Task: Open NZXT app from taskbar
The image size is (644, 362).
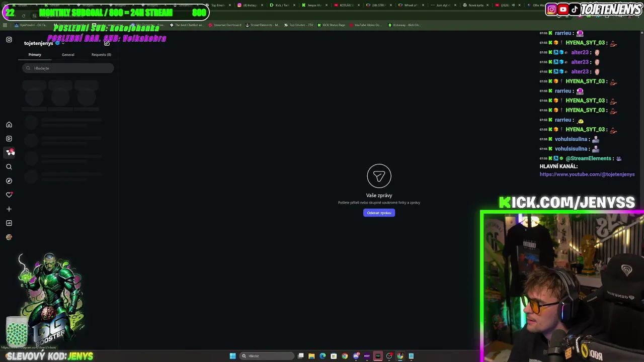Action: point(367,356)
